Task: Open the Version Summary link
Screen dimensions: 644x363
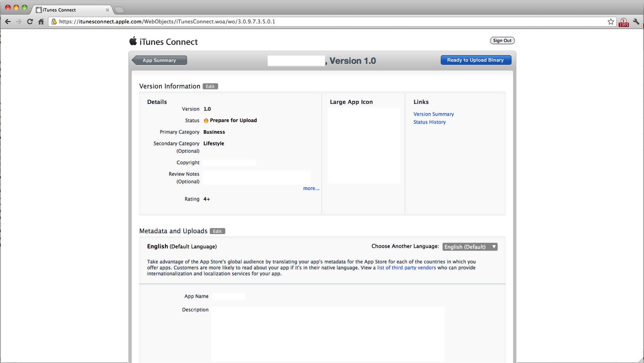Action: tap(433, 114)
